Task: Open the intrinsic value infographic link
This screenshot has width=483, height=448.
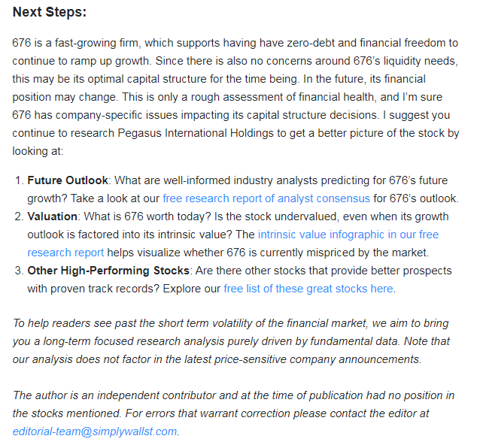Action: [x=348, y=235]
